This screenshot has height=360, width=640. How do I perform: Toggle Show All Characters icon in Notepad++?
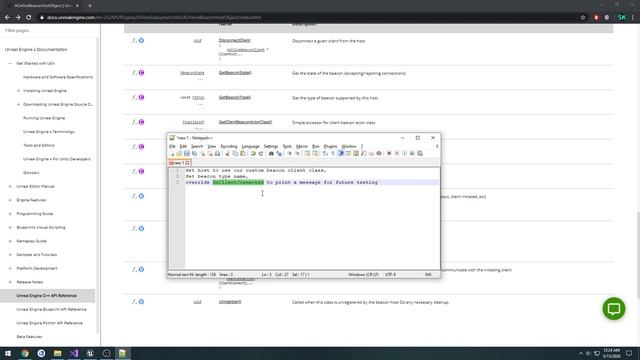(x=333, y=153)
